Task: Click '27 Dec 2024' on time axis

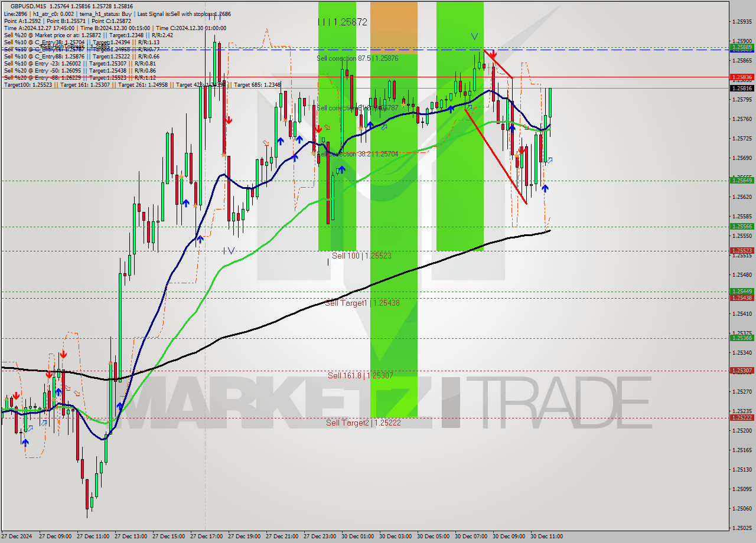Action: point(17,537)
